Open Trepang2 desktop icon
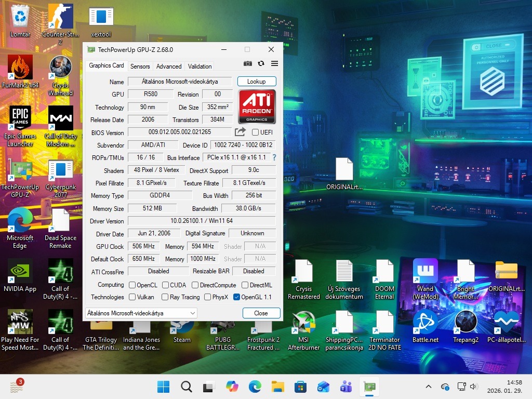 pyautogui.click(x=465, y=326)
